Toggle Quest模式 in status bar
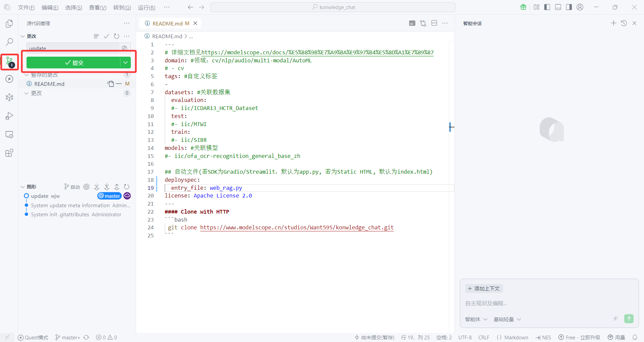 click(33, 337)
